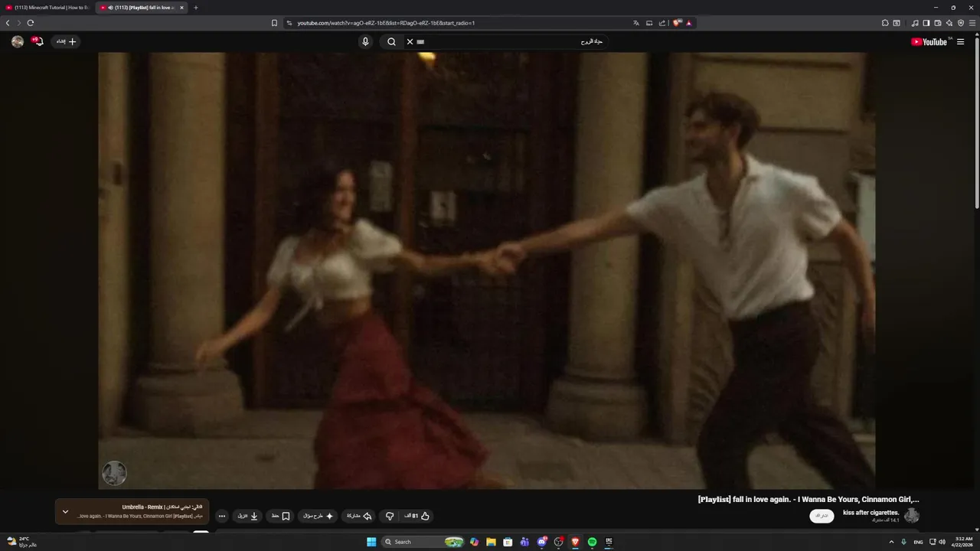
Task: Click the Umbrella - Remix next-up text
Action: [x=162, y=507]
